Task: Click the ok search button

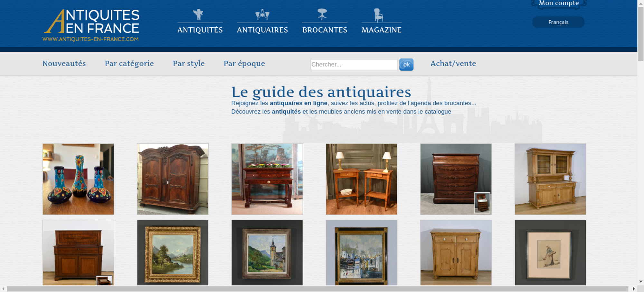Action: point(406,65)
